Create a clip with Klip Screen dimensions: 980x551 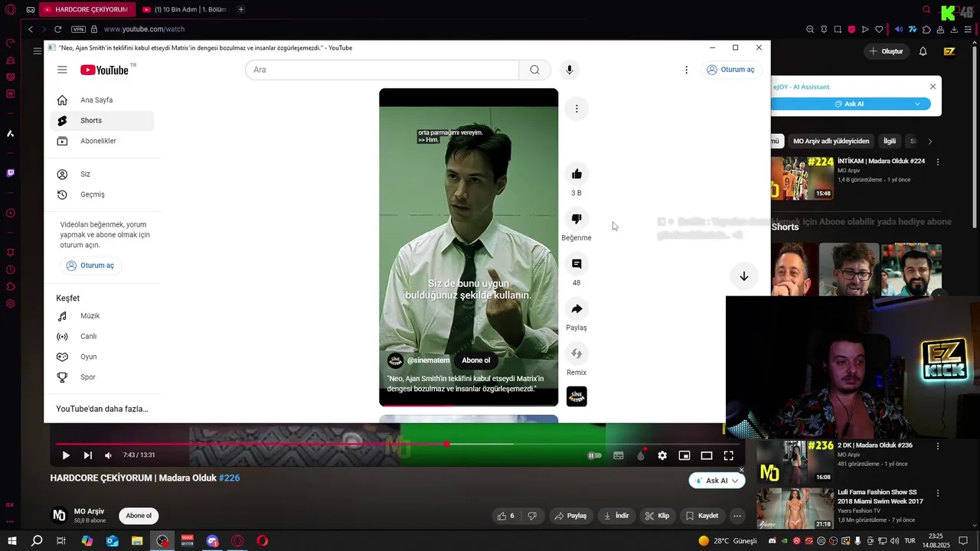click(x=658, y=516)
